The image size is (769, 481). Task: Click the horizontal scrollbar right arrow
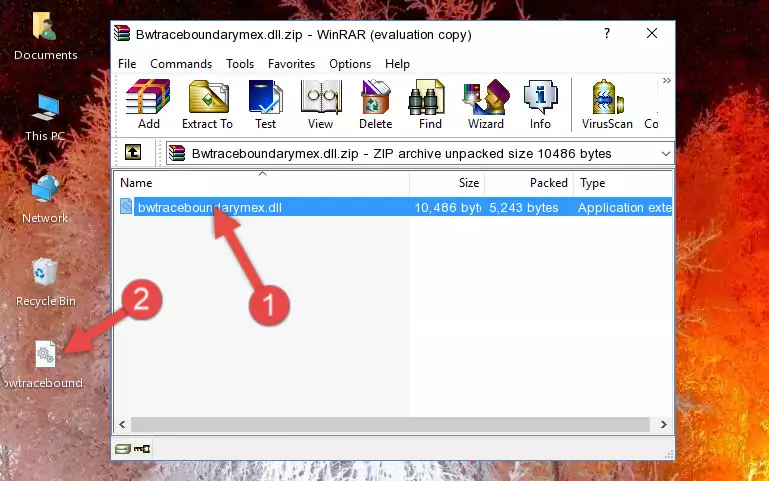[x=664, y=424]
